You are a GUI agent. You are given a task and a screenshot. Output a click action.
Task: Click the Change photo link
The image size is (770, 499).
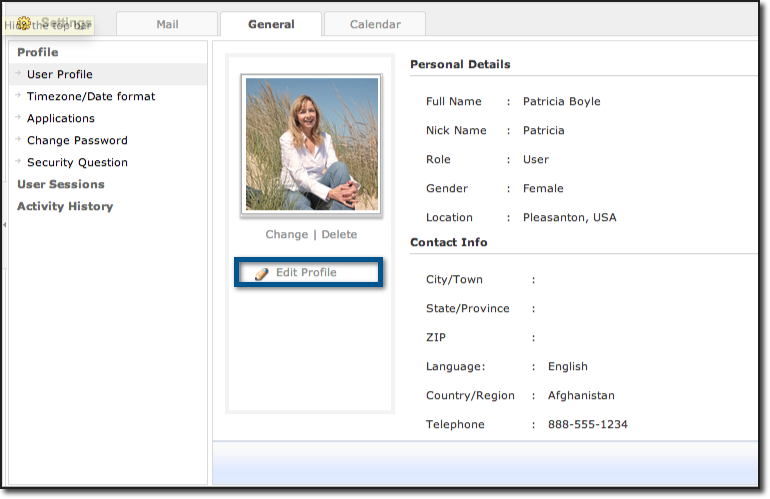coord(287,234)
